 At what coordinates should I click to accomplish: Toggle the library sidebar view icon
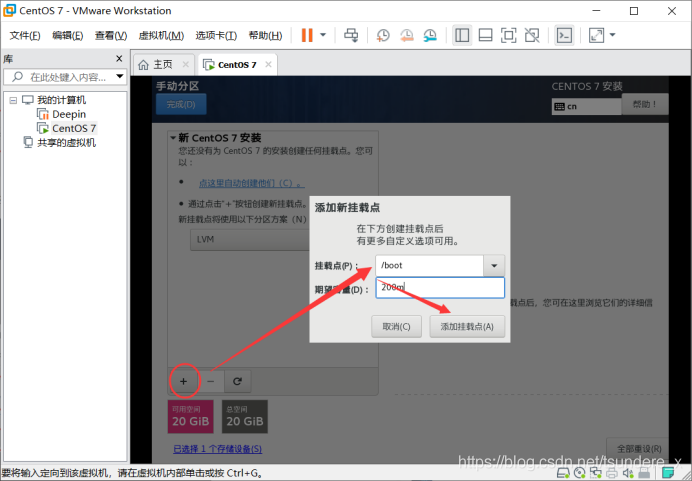coord(462,35)
